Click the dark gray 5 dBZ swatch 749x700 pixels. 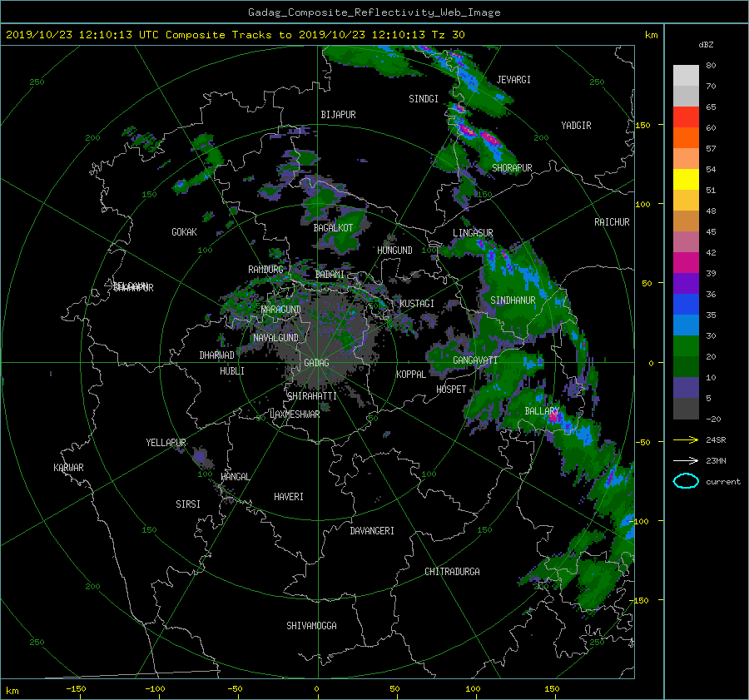[x=686, y=408]
